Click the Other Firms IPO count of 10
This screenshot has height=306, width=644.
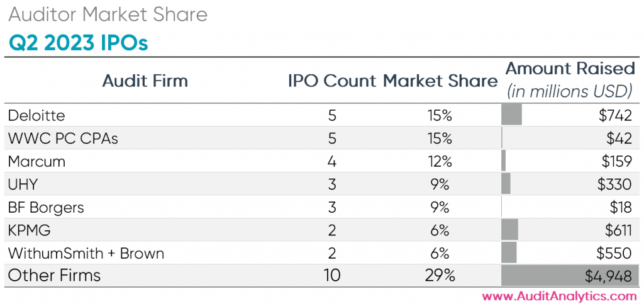pyautogui.click(x=332, y=276)
